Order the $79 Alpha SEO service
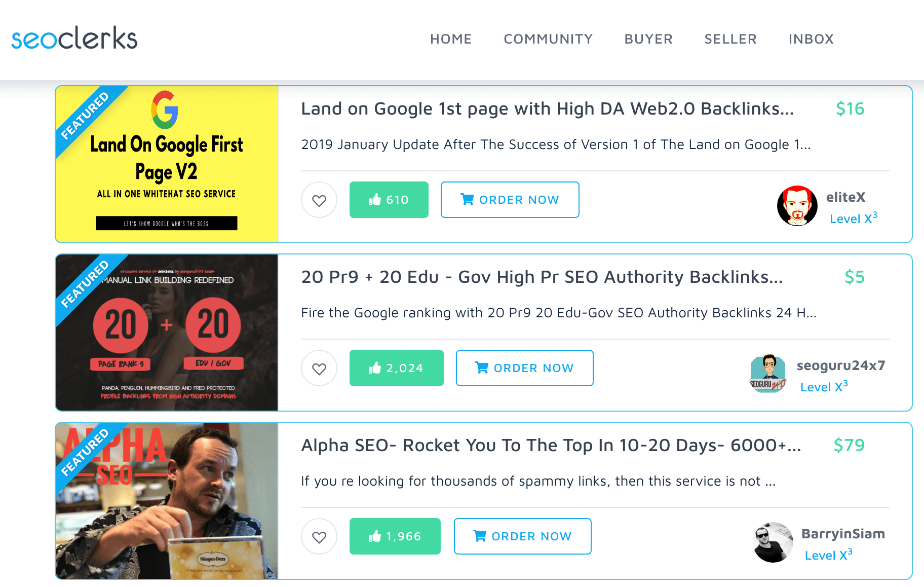924x587 pixels. coord(523,536)
